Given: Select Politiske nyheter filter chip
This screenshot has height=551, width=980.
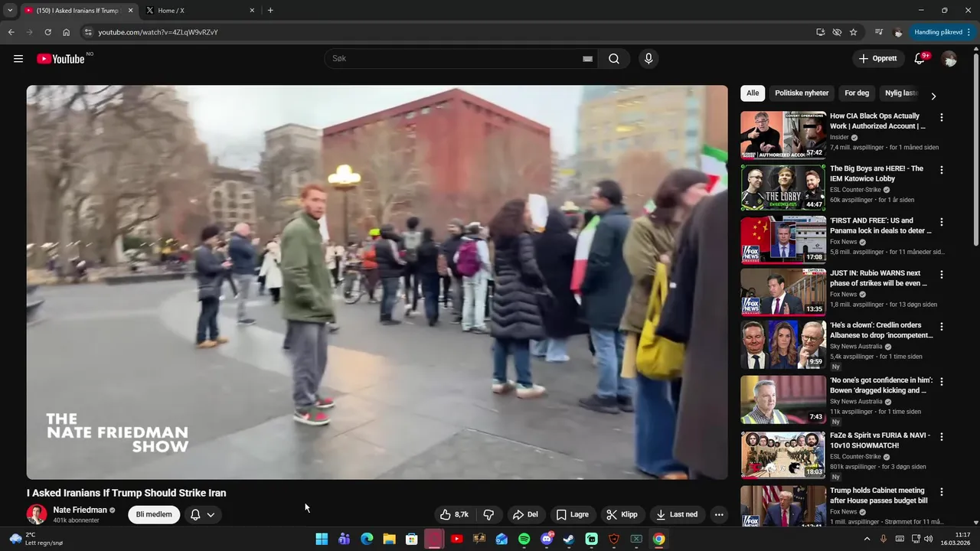Looking at the screenshot, I should click(x=802, y=93).
